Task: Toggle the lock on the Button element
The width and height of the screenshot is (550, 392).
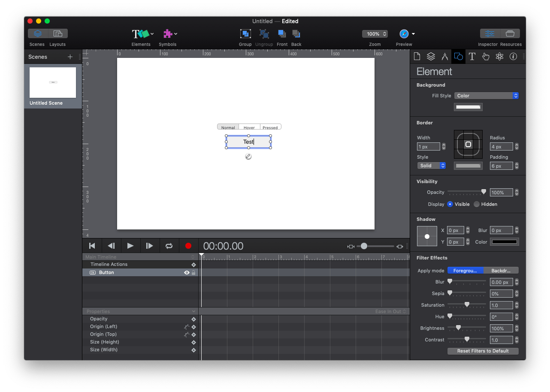Action: [193, 272]
